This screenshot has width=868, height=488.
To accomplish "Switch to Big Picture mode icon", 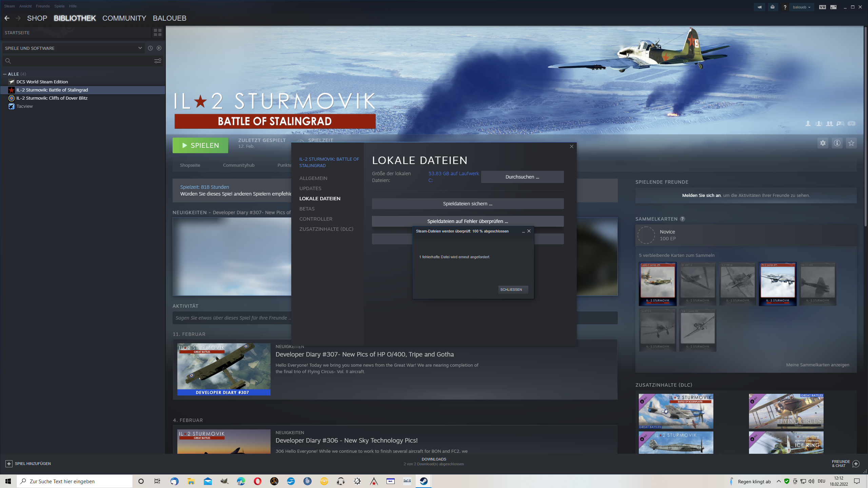I will point(833,7).
